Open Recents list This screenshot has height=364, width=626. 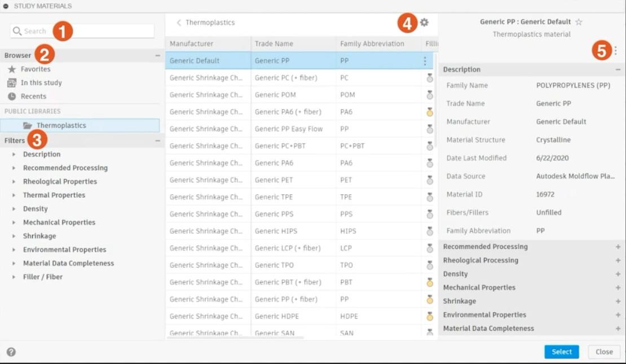tap(33, 96)
